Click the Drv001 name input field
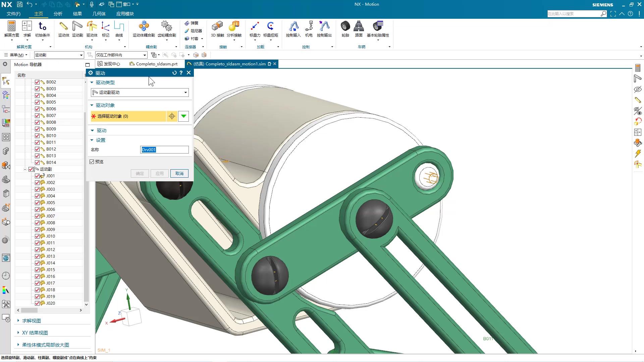This screenshot has height=362, width=644. coord(164,150)
